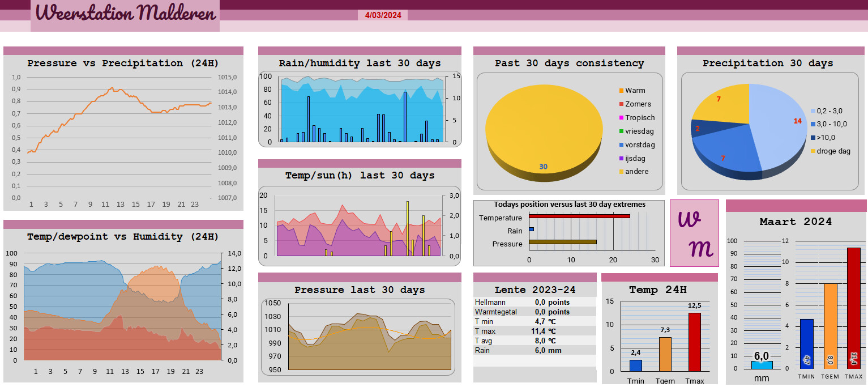
Task: Click the Maart 2024 chart title
Action: pyautogui.click(x=796, y=222)
